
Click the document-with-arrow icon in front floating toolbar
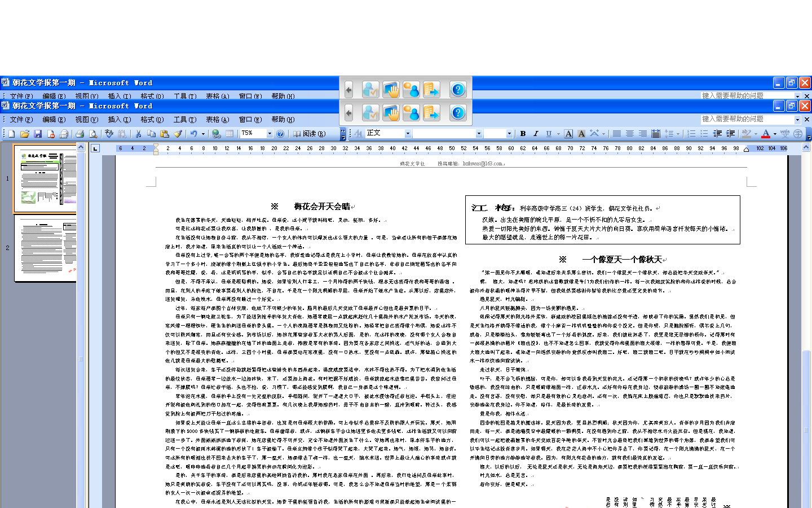[x=431, y=112]
